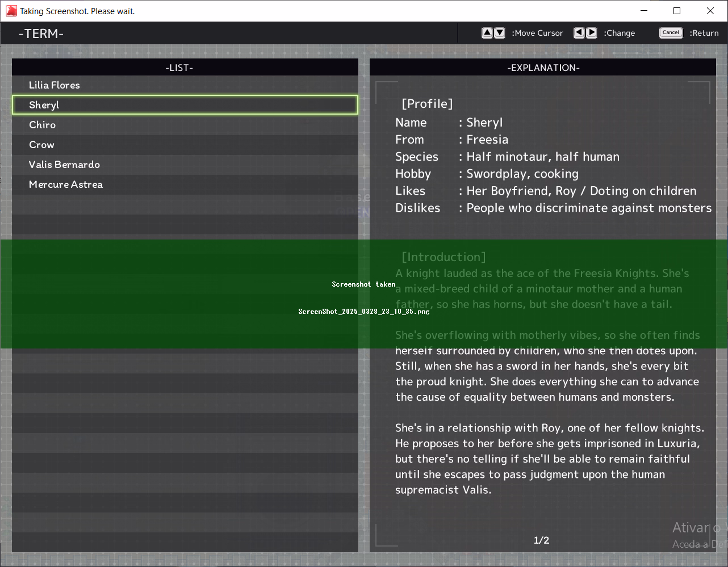Hit the Cancel button to return

671,33
